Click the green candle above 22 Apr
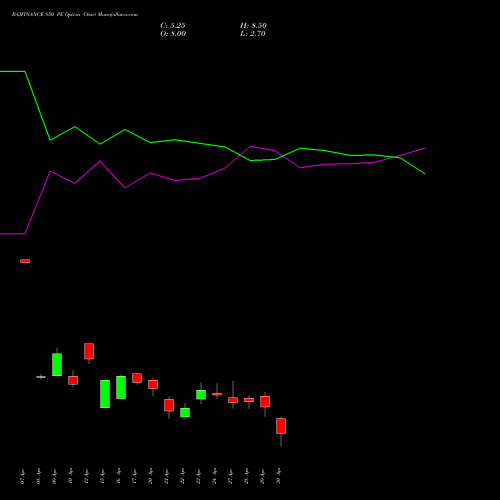500x500 pixels. (x=185, y=412)
